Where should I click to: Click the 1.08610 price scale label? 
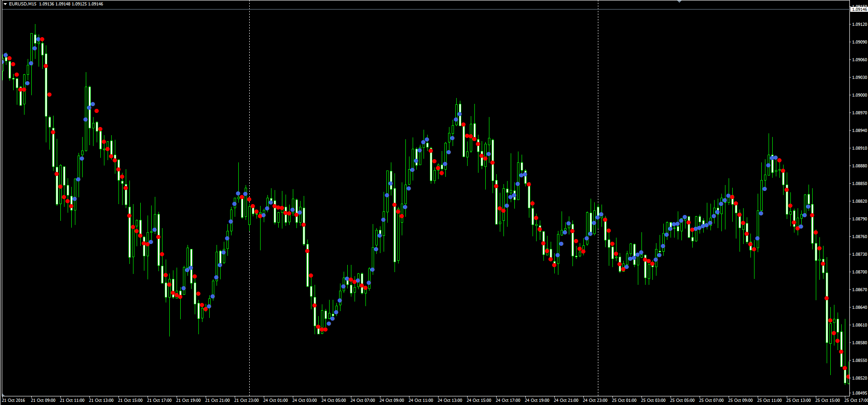[x=859, y=325]
